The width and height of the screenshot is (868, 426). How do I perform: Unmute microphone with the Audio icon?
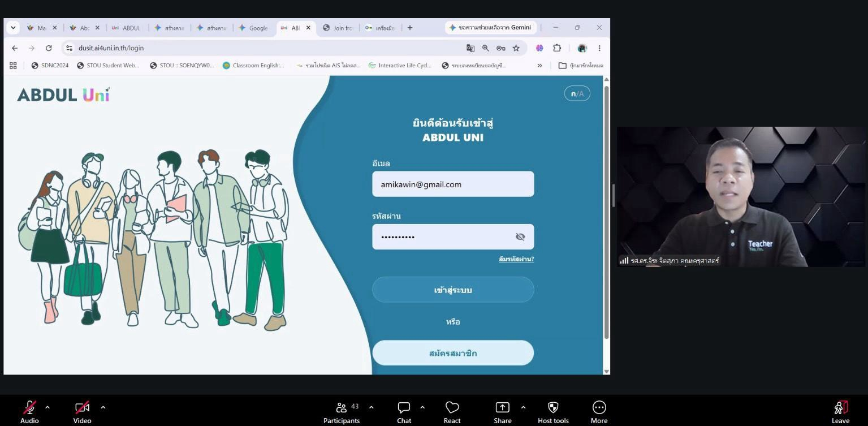point(29,407)
